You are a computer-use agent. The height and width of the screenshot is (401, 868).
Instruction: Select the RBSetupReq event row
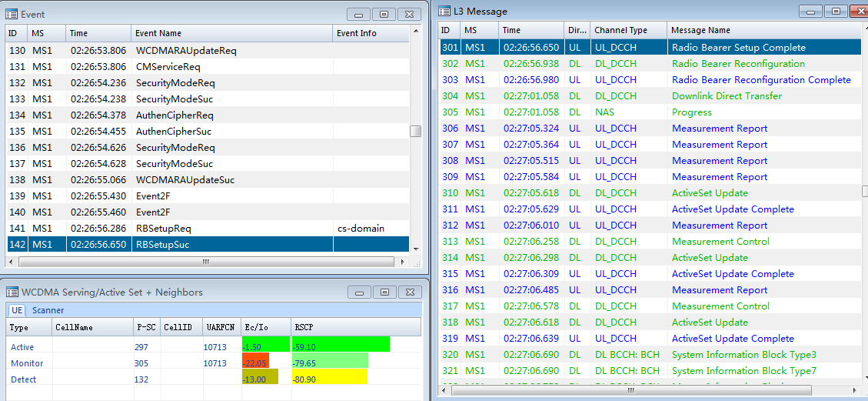tap(208, 228)
